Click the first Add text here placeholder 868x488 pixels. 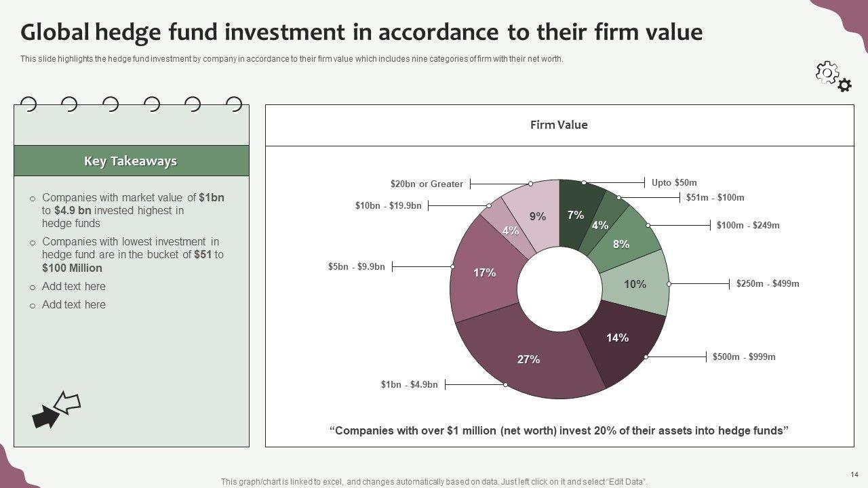pyautogui.click(x=74, y=286)
